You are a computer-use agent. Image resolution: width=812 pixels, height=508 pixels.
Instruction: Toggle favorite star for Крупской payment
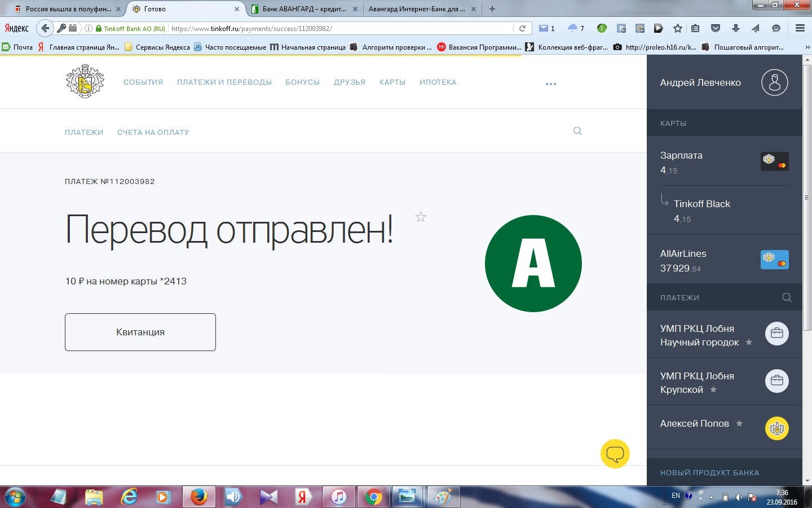click(713, 389)
